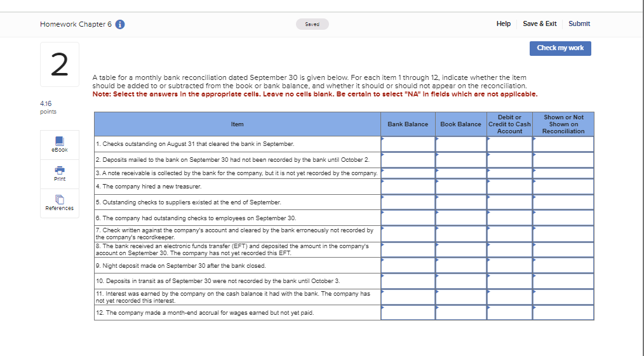
Task: Open Bank Balance dropdown for item 8 EFT
Action: click(408, 249)
